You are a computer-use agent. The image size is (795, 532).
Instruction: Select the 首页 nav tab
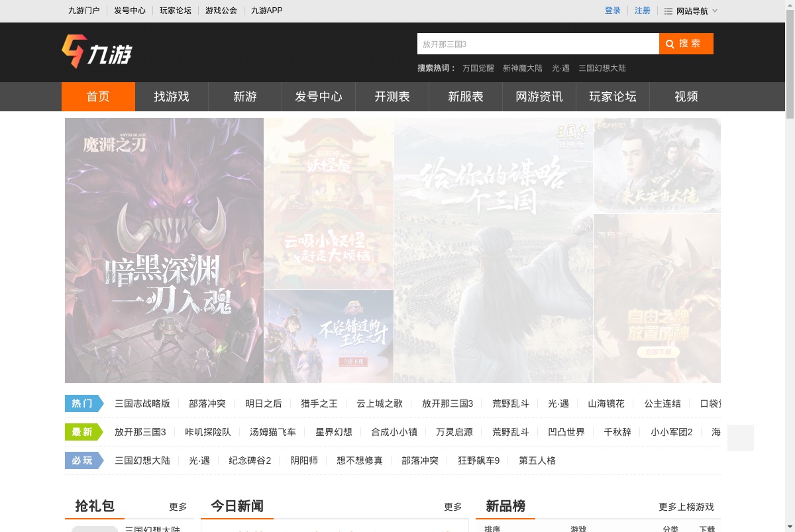pyautogui.click(x=98, y=97)
